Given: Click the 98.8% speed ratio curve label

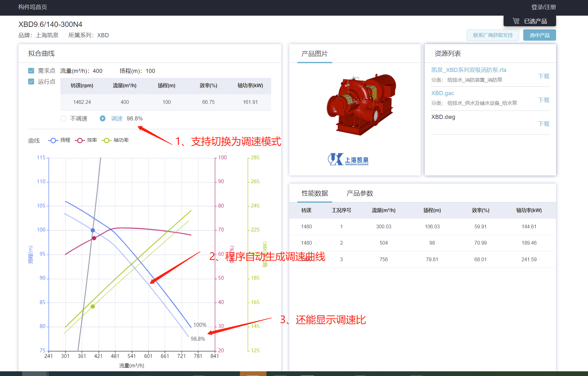Looking at the screenshot, I should pyautogui.click(x=198, y=339).
